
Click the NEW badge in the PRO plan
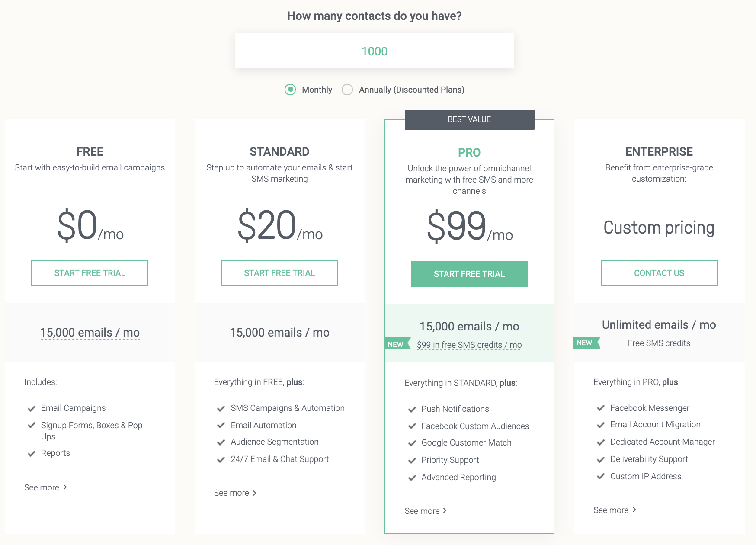pyautogui.click(x=397, y=344)
